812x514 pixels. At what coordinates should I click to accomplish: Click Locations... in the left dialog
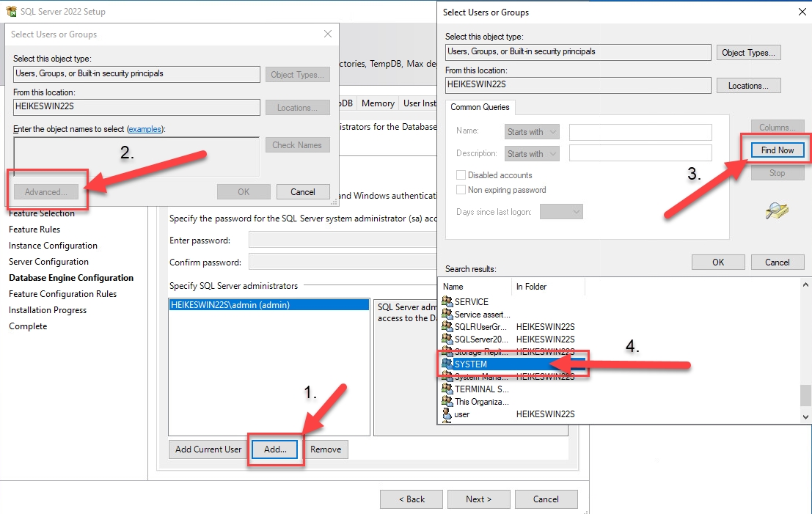pyautogui.click(x=297, y=108)
